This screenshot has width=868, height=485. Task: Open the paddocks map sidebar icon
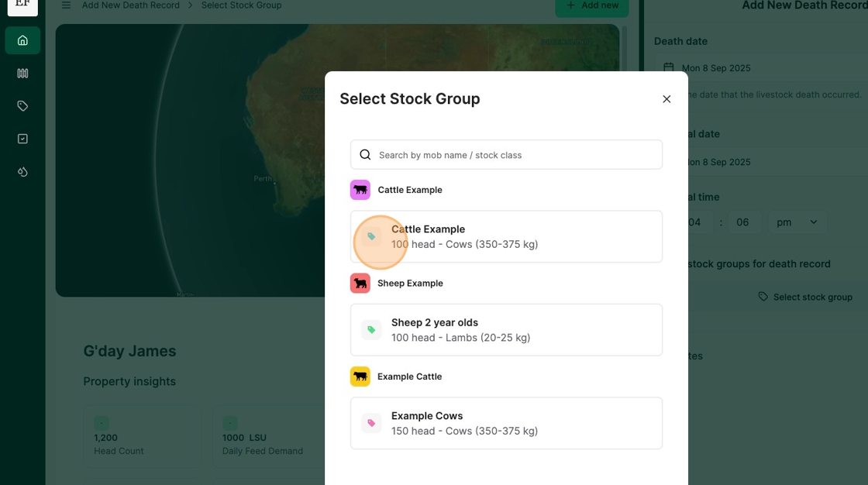[x=22, y=74]
